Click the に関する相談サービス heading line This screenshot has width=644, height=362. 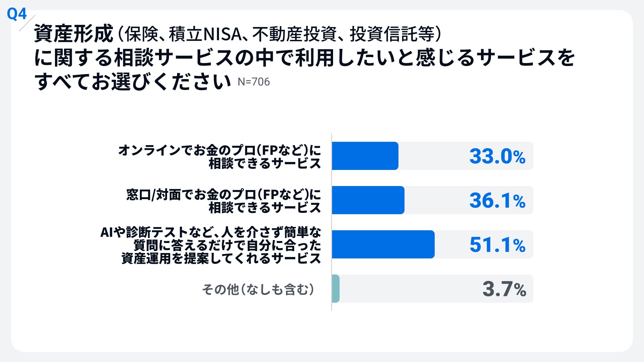click(x=305, y=58)
